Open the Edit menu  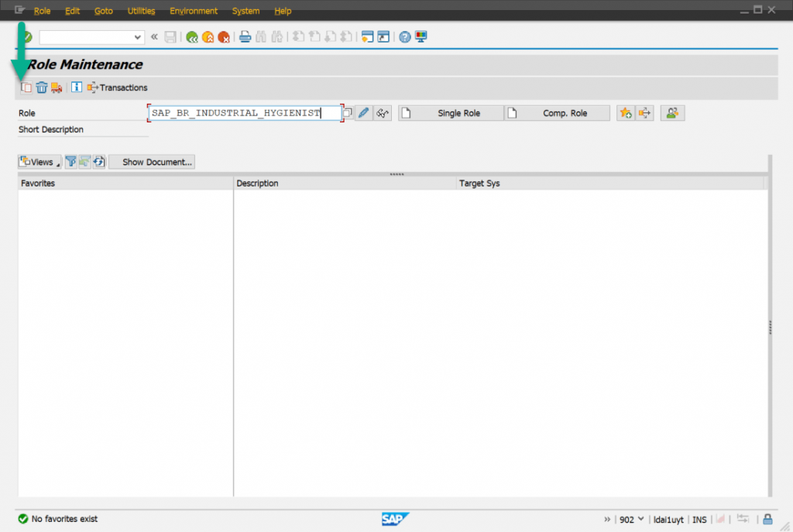[x=72, y=11]
